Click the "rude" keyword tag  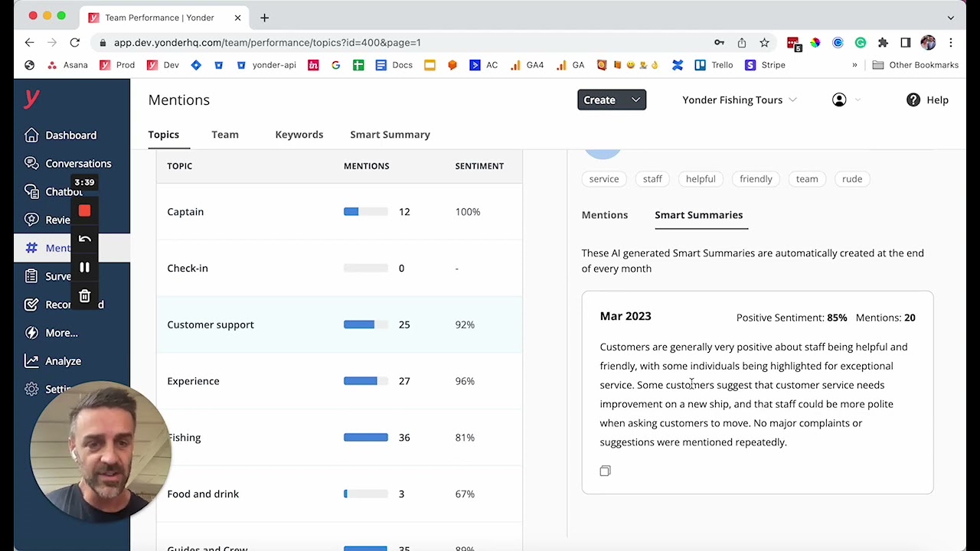pos(851,179)
